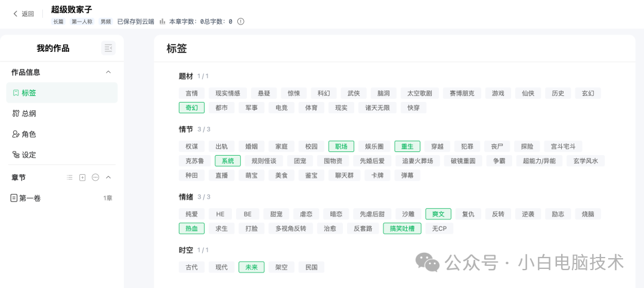
Task: Select the 诸天无限 genre tag
Action: coord(377,108)
